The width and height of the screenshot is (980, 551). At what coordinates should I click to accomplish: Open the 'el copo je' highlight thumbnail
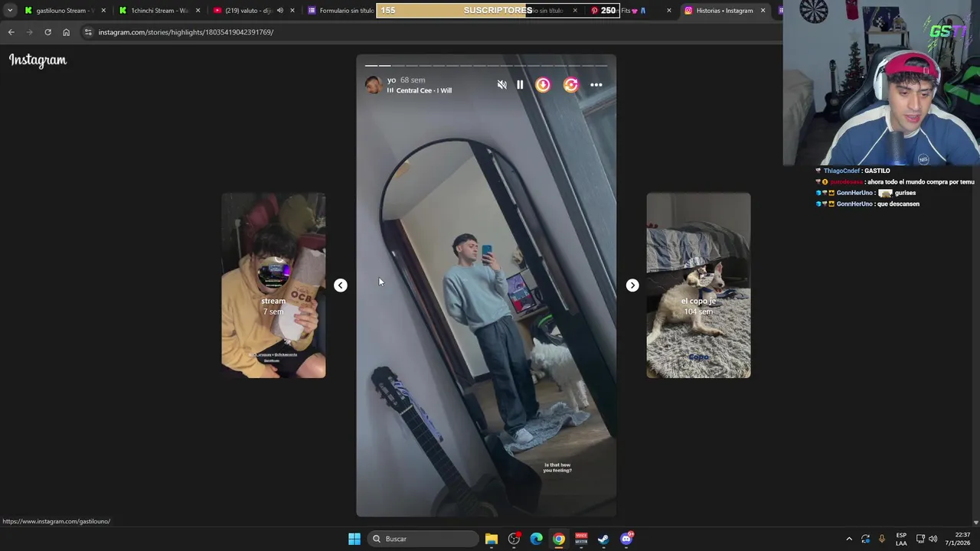(698, 285)
